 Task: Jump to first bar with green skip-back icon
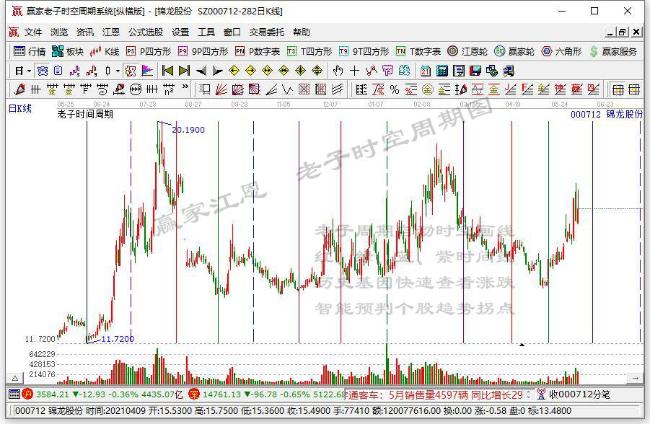167,71
